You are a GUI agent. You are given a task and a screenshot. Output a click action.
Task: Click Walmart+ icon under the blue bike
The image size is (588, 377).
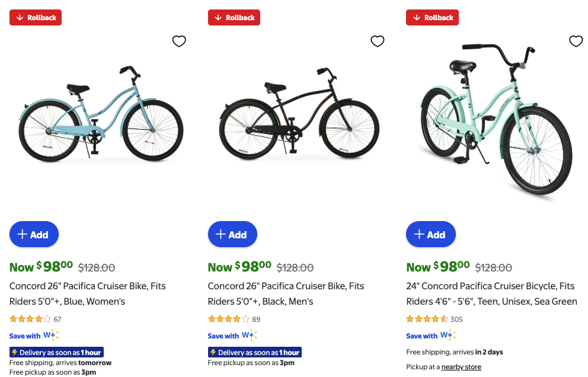[x=51, y=336]
